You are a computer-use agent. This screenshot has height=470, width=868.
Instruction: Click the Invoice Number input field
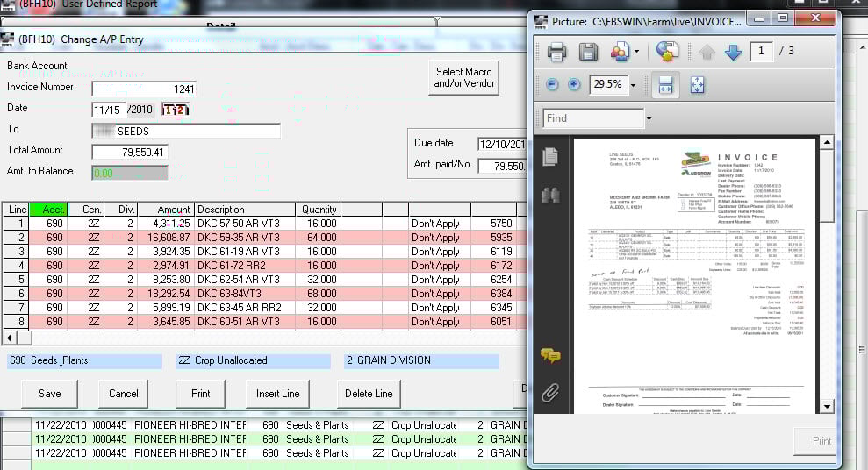[144, 89]
